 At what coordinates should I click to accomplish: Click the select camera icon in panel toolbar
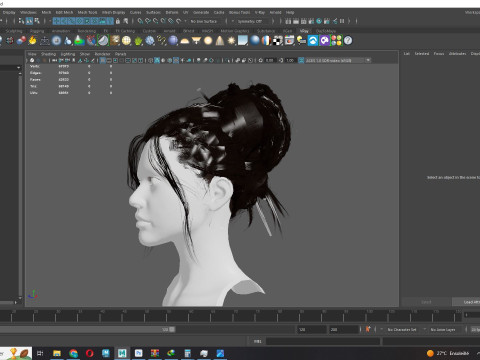(x=32, y=60)
